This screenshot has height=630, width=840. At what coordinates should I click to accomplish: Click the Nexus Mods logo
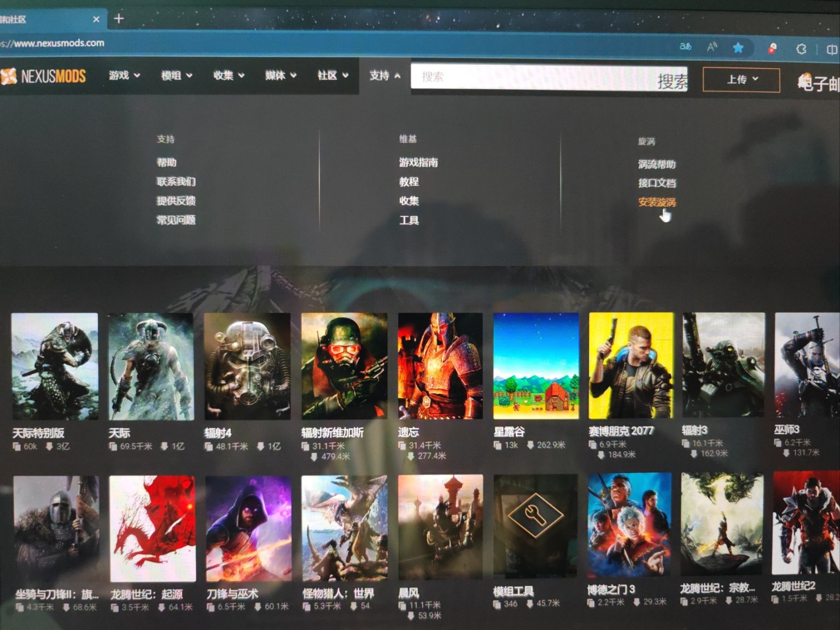[x=43, y=75]
